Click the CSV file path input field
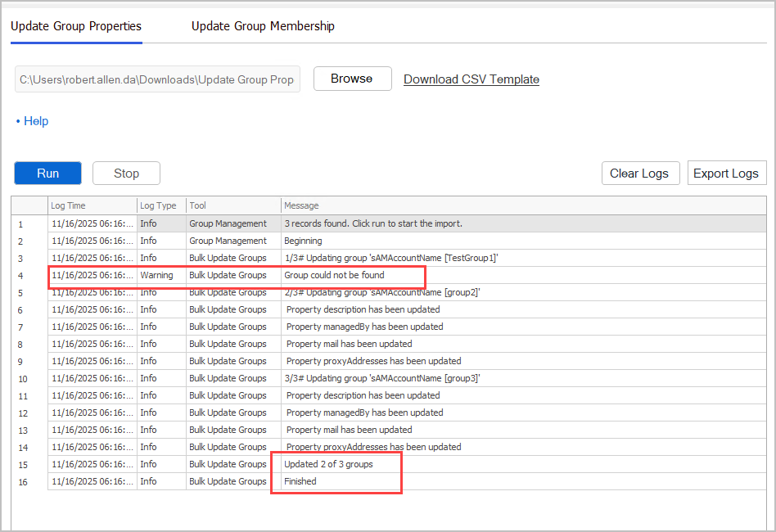 point(157,79)
